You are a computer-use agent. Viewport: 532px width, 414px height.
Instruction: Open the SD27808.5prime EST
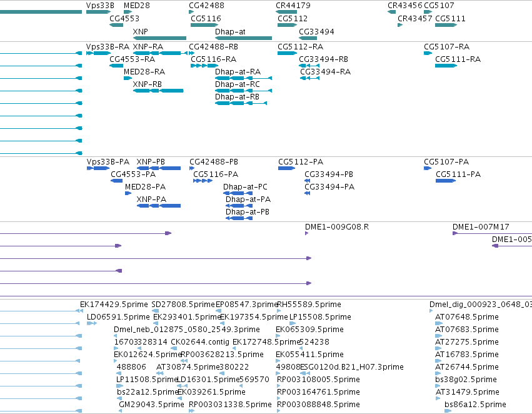coord(156,310)
